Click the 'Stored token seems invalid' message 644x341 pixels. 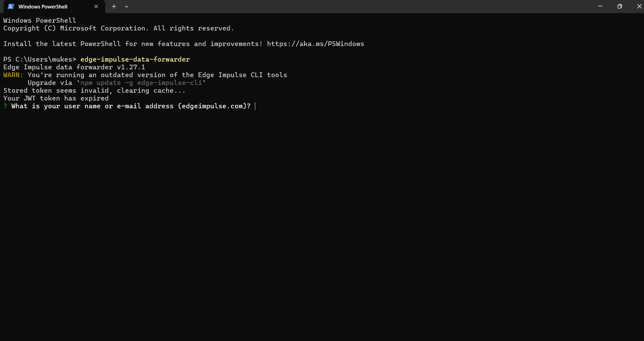[x=94, y=91]
